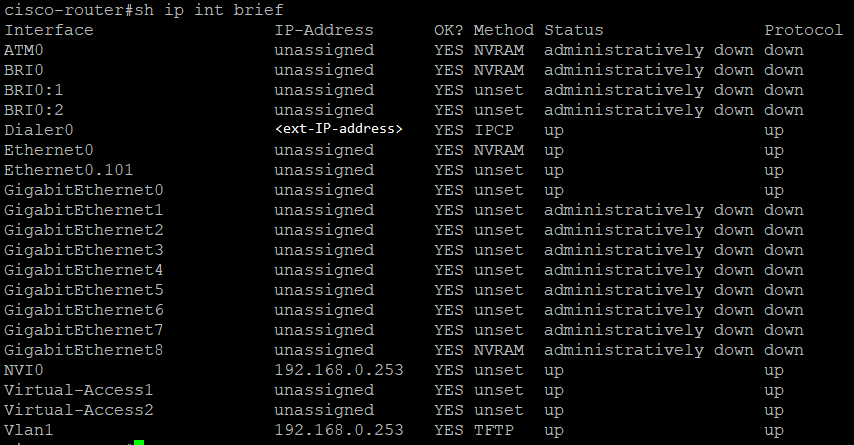
Task: Click the 192.168.0.253 address in the NVI0 row
Action: 339,370
